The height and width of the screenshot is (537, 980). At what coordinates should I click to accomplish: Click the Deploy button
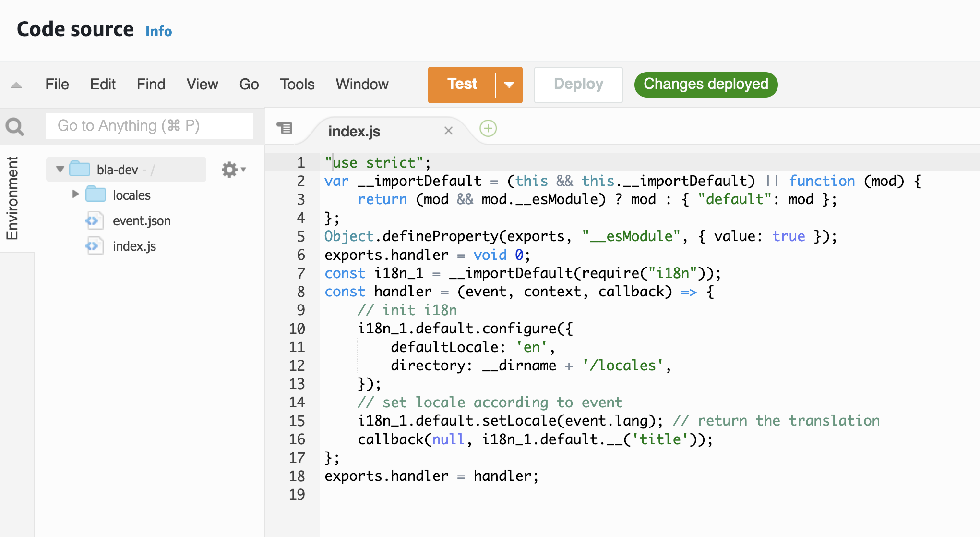pos(578,85)
